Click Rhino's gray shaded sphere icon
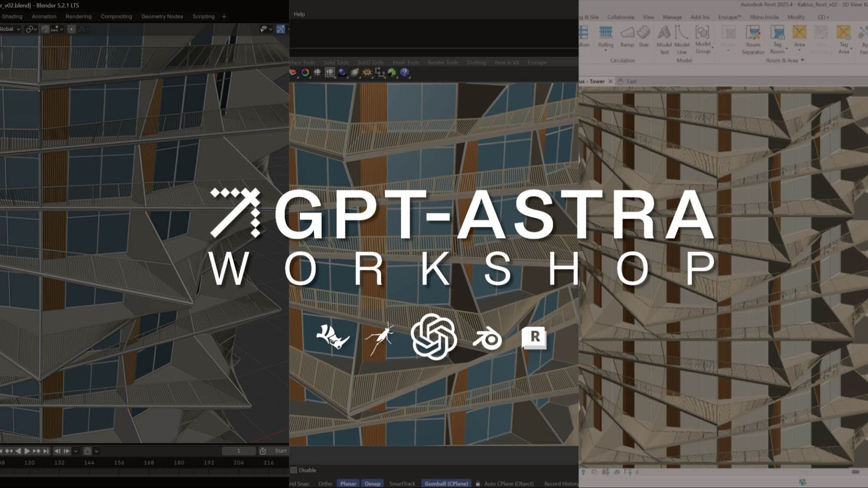 (317, 72)
